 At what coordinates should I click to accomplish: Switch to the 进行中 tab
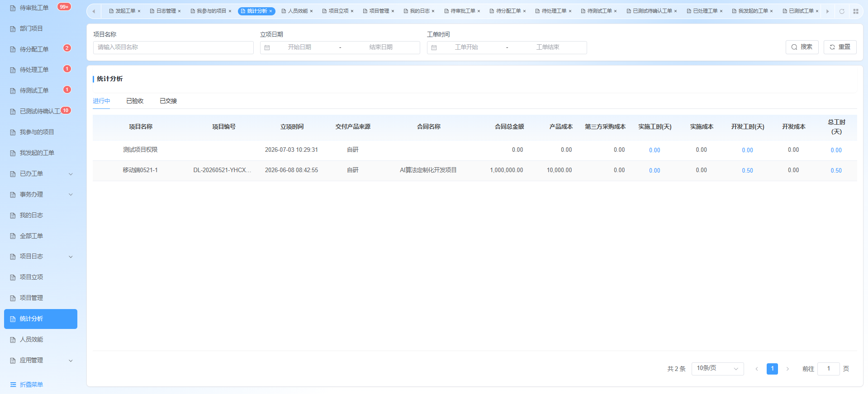point(101,101)
